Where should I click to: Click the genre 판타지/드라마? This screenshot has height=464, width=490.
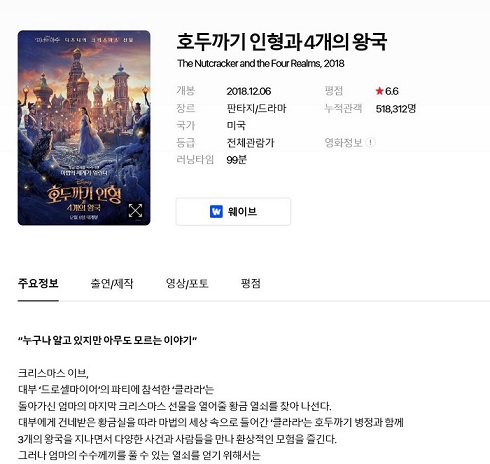tap(256, 108)
